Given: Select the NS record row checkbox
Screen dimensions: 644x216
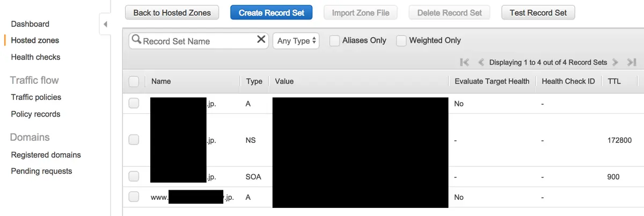Looking at the screenshot, I should [x=134, y=140].
